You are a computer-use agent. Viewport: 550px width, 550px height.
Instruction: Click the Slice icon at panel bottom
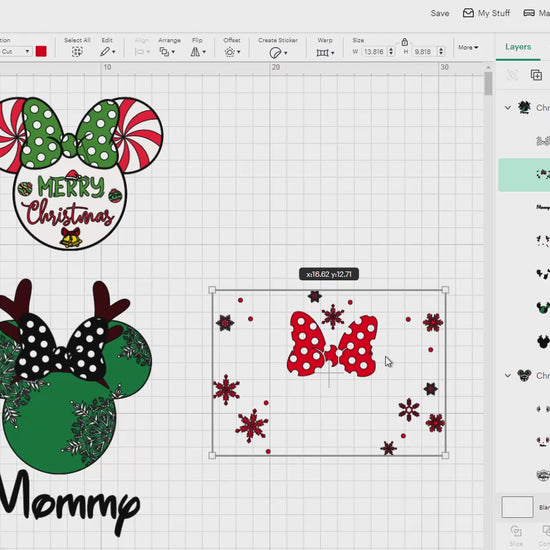[x=516, y=531]
